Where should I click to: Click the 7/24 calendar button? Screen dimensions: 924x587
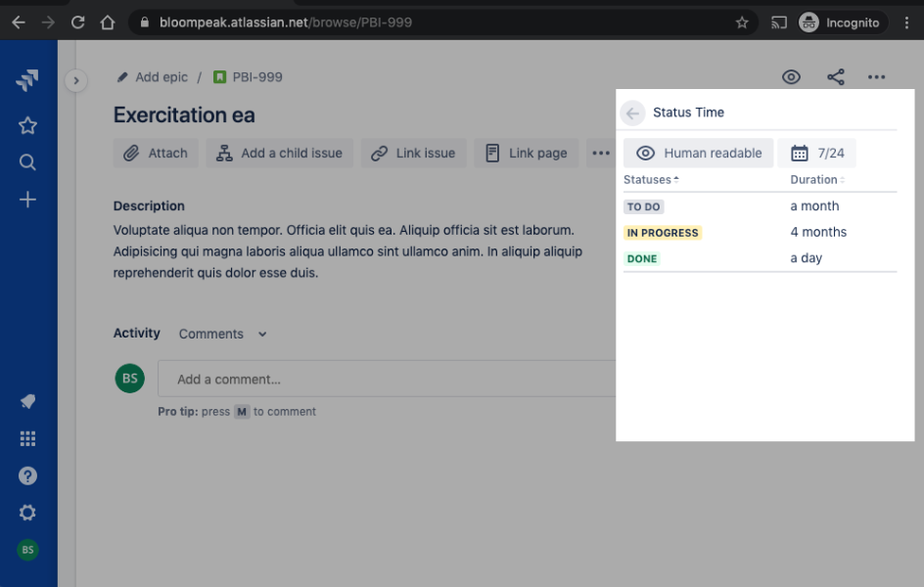pos(816,153)
